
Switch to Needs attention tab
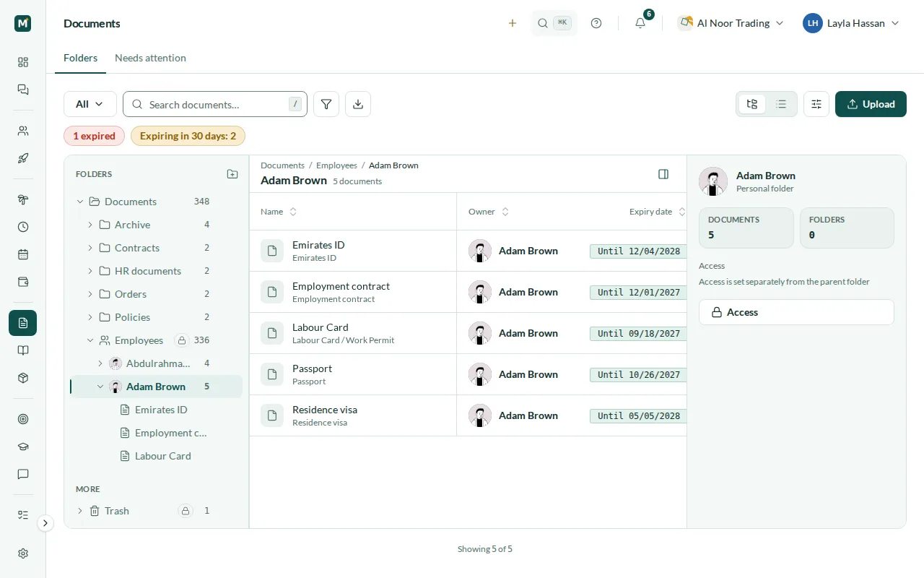[150, 58]
